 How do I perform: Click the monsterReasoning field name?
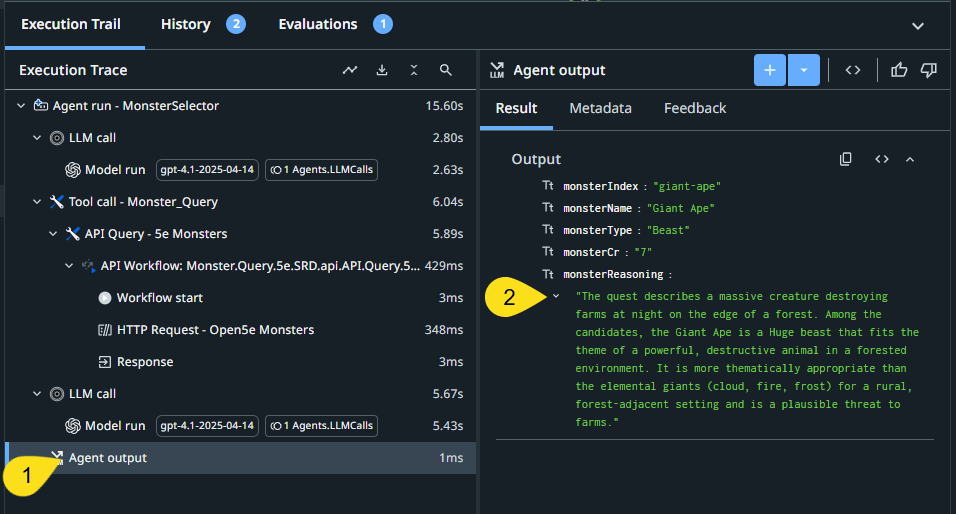[613, 274]
